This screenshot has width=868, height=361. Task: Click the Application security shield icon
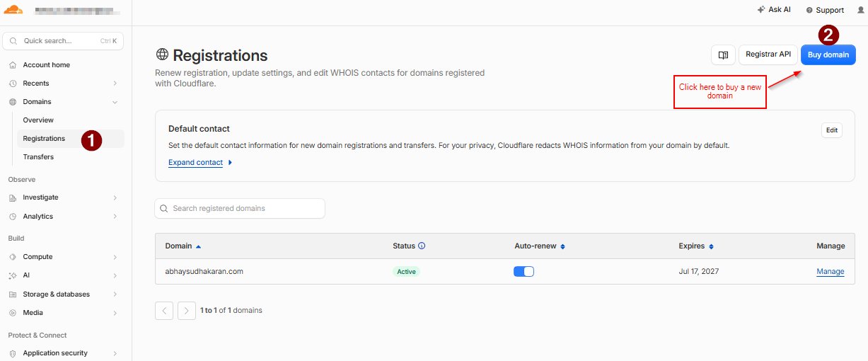[x=13, y=353]
